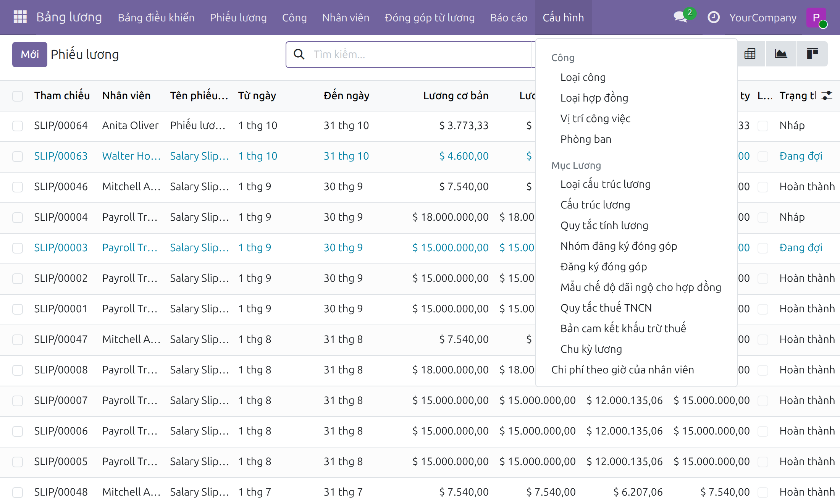The height and width of the screenshot is (504, 840).
Task: Open the conversations chat icon
Action: 680,17
